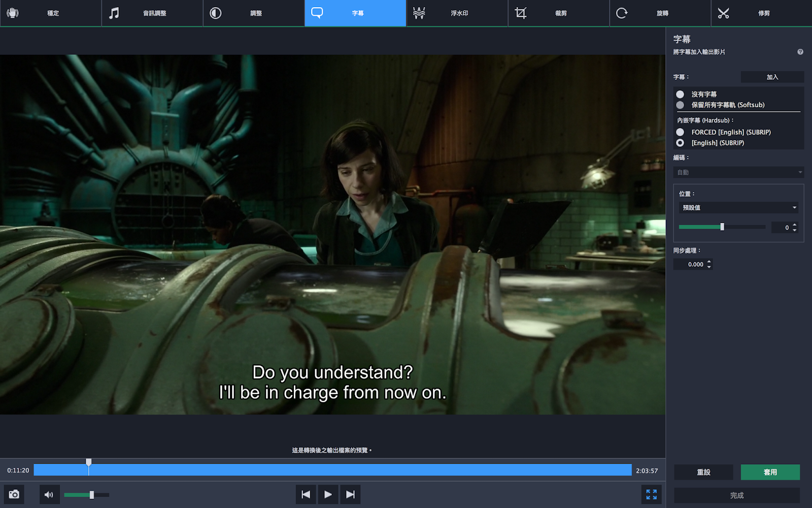Click the circular rotate arrow icon

point(622,13)
